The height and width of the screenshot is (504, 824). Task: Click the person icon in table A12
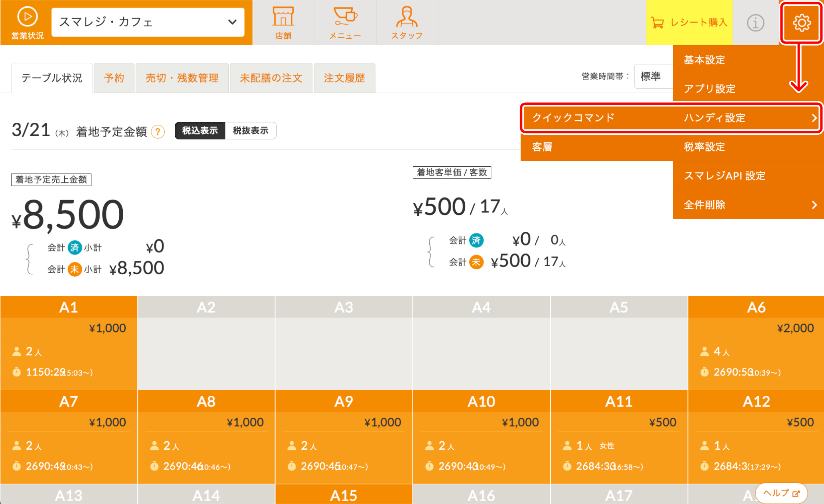(705, 446)
